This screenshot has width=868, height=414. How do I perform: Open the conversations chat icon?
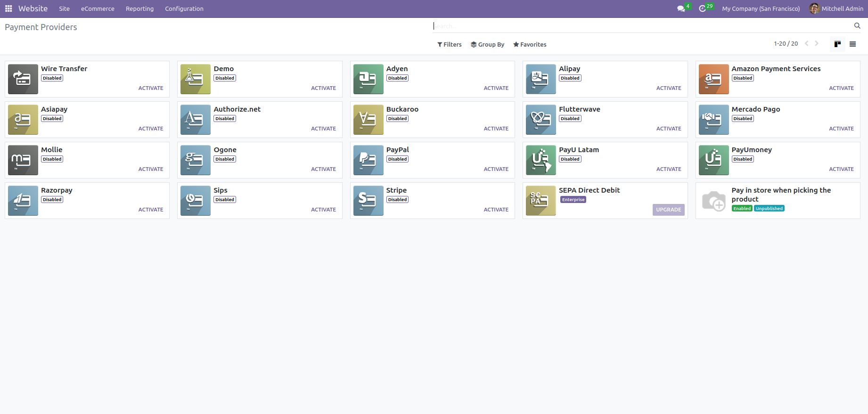pyautogui.click(x=681, y=8)
